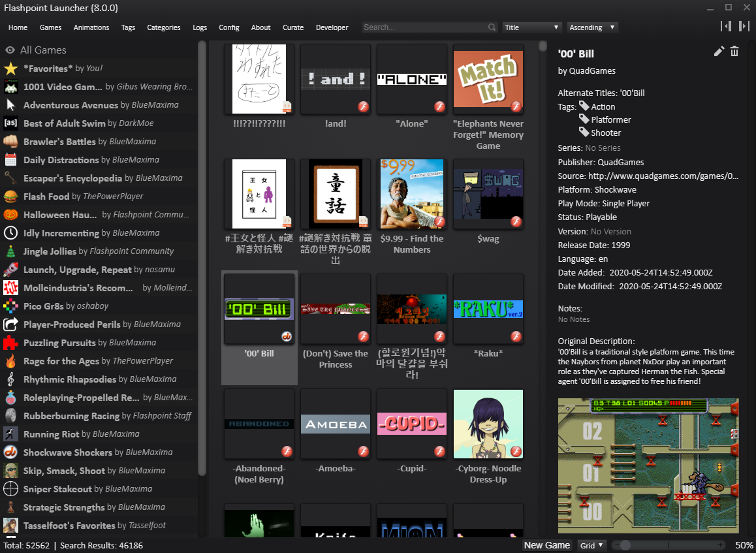Toggle the right sidebar visibility button

[x=744, y=26]
